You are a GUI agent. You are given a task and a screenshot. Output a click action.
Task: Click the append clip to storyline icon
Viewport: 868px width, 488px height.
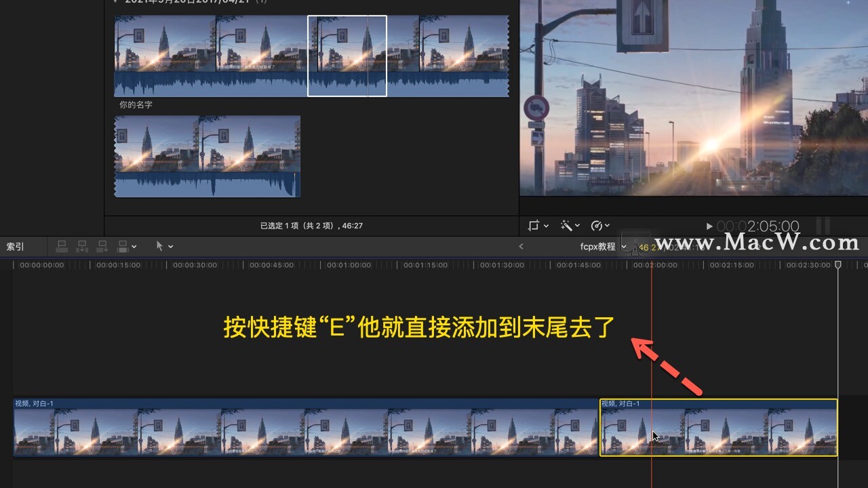coord(102,246)
